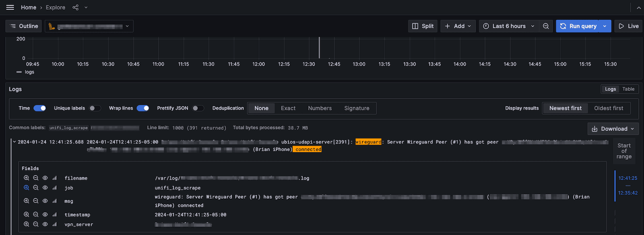Show ad-hoc statistics for filename field
This screenshot has width=644, height=235.
pos(54,178)
